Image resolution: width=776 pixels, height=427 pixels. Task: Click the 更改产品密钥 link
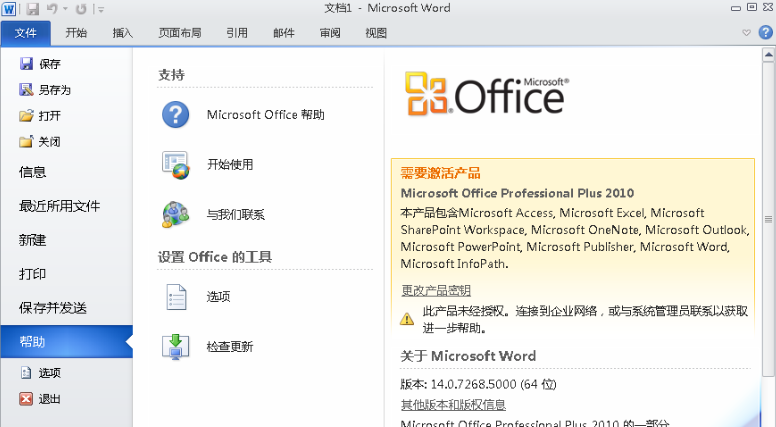click(436, 290)
